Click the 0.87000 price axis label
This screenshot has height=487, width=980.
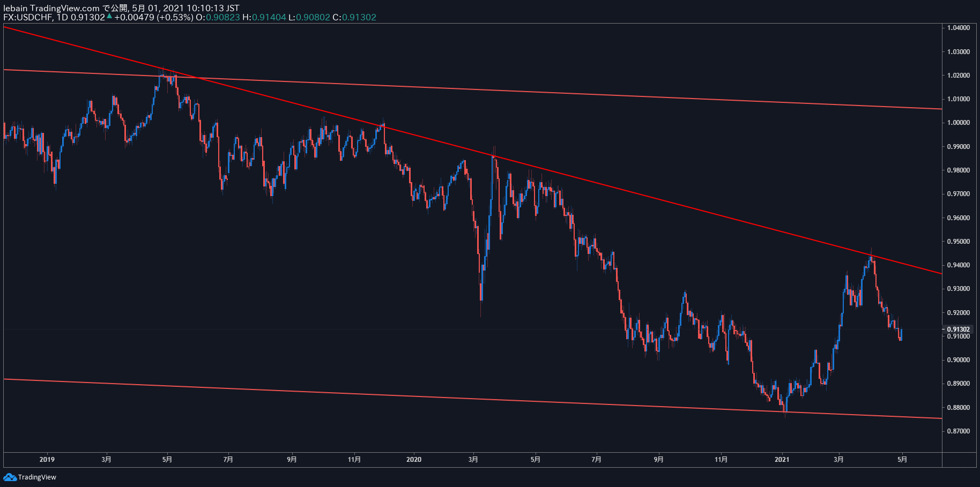[959, 431]
